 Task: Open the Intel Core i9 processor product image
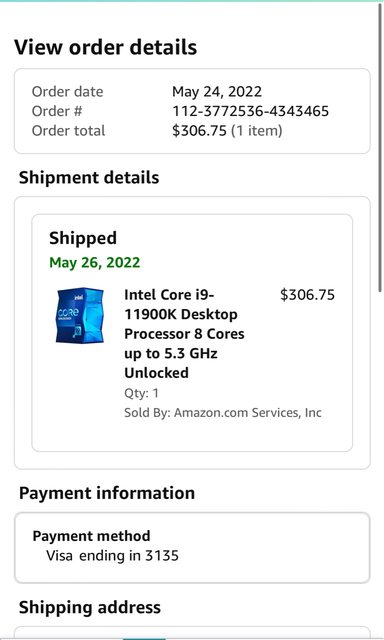(x=80, y=315)
